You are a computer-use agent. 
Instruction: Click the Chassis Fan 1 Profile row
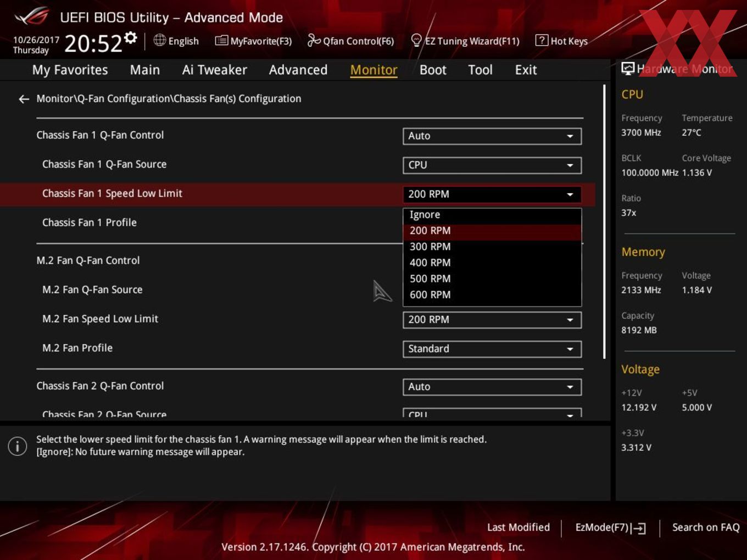pyautogui.click(x=297, y=222)
